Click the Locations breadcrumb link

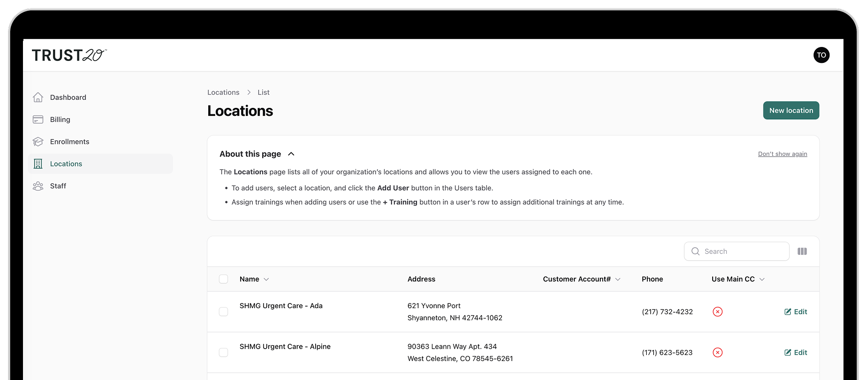[x=223, y=92]
